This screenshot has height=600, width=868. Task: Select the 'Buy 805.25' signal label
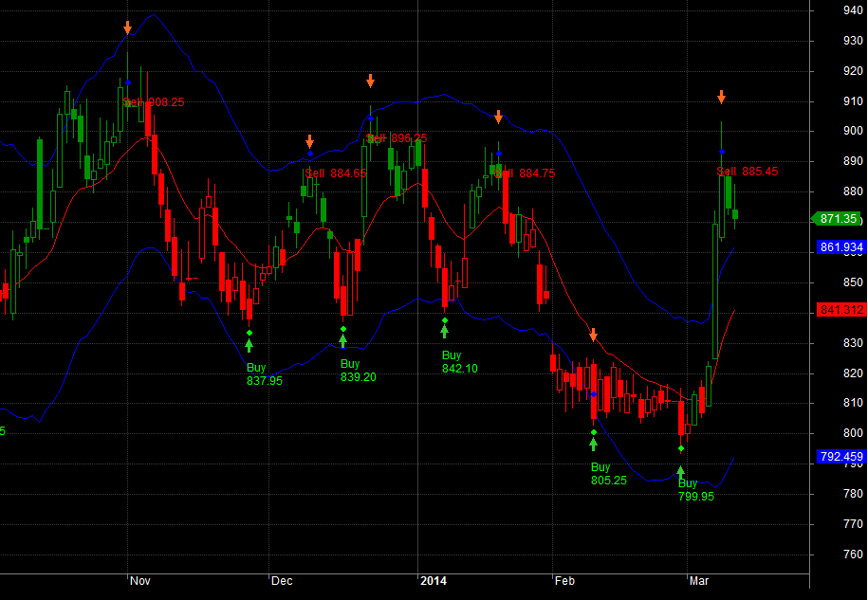coord(609,474)
